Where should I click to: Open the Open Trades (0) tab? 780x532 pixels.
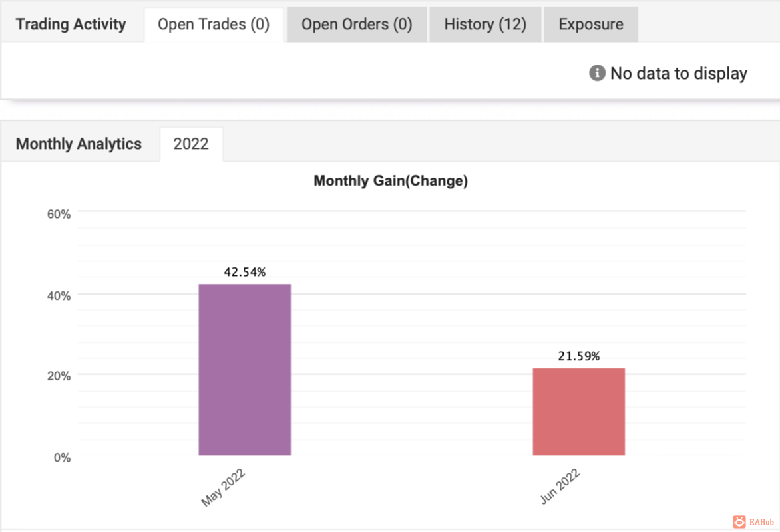pos(214,25)
